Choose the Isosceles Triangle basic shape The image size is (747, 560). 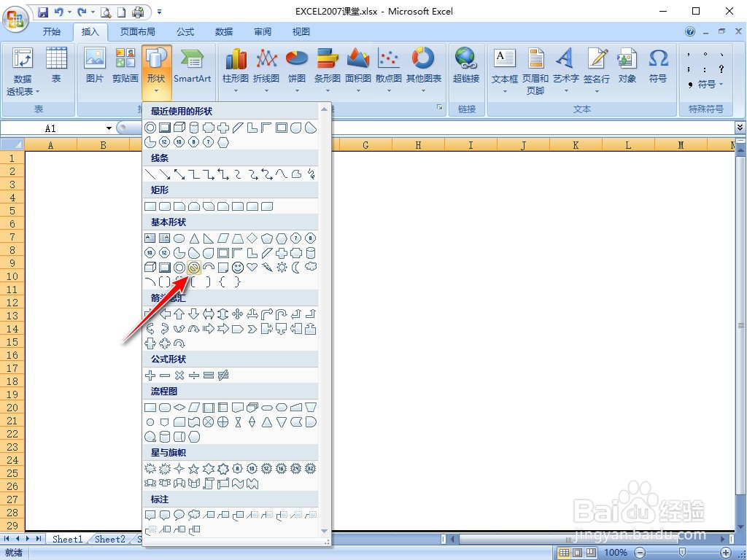click(194, 238)
